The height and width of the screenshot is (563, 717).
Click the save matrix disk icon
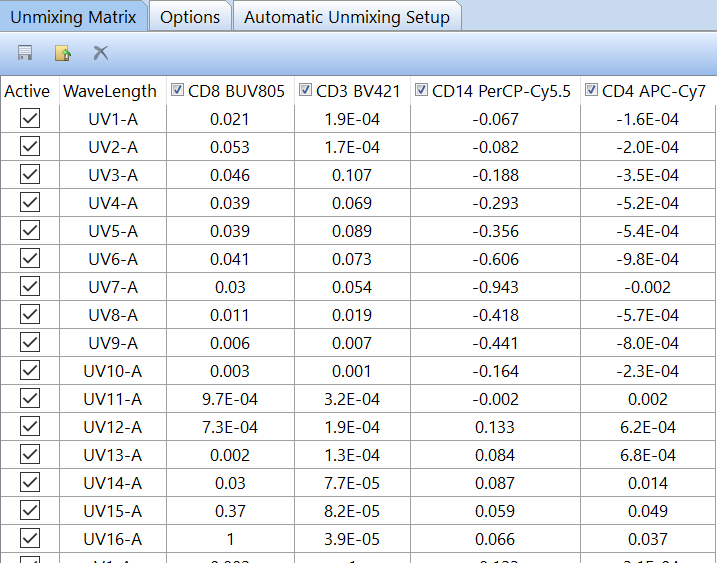25,53
